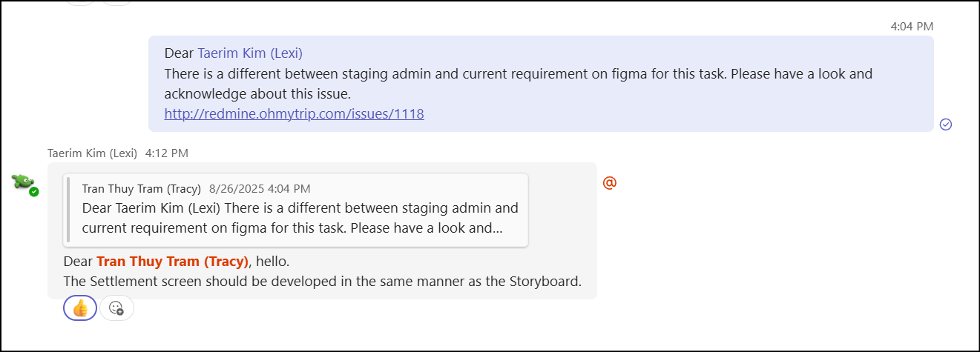Open Taerim Kim's frog avatar profile
Image resolution: width=980 pixels, height=352 pixels.
(23, 182)
